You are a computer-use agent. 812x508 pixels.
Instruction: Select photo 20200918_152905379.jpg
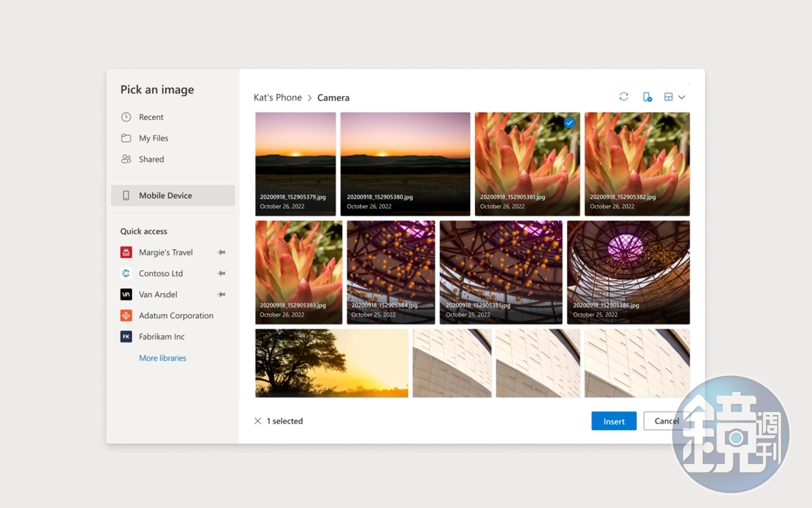point(295,164)
